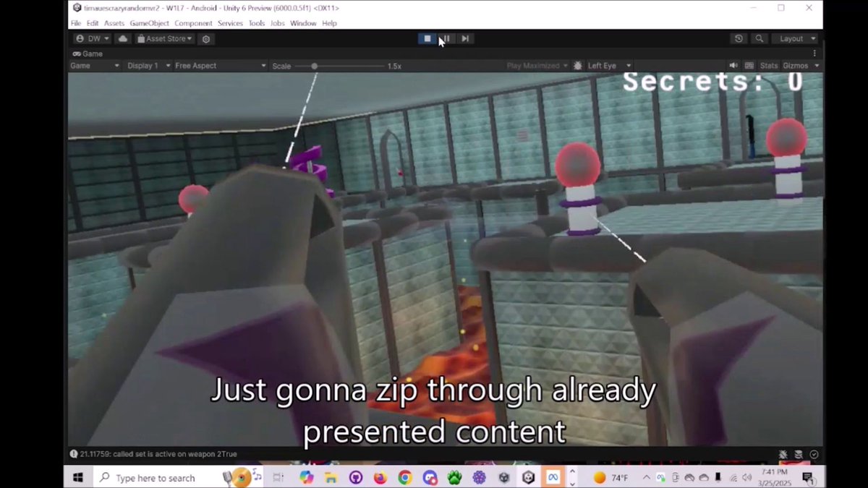The width and height of the screenshot is (868, 488).
Task: Mute game audio in Game view
Action: pyautogui.click(x=733, y=65)
